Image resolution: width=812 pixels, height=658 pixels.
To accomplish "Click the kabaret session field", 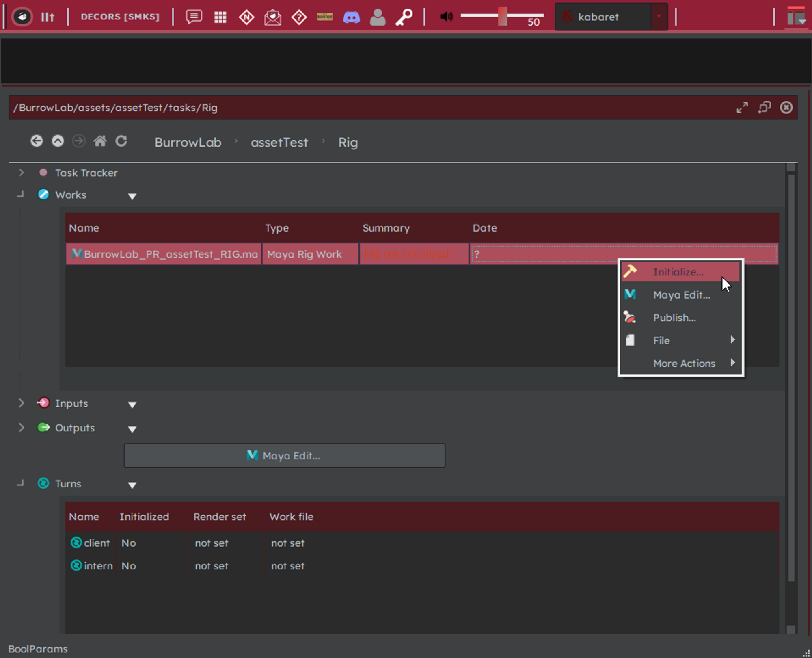I will pyautogui.click(x=603, y=17).
